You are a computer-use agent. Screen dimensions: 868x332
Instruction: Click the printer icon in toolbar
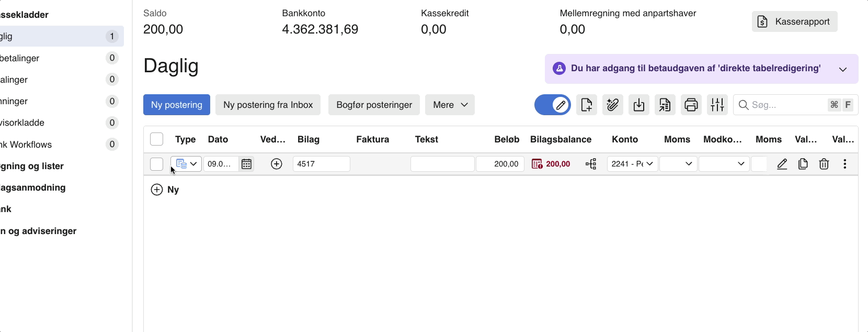pos(691,105)
